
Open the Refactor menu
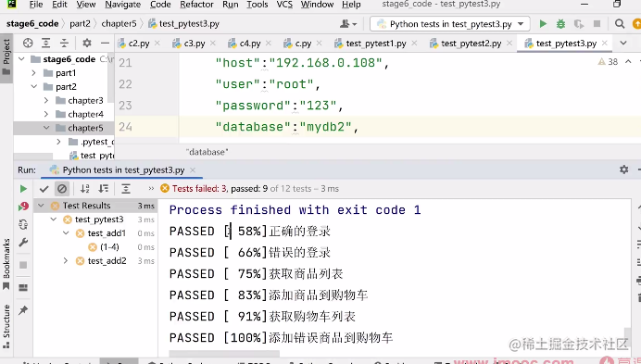point(196,5)
